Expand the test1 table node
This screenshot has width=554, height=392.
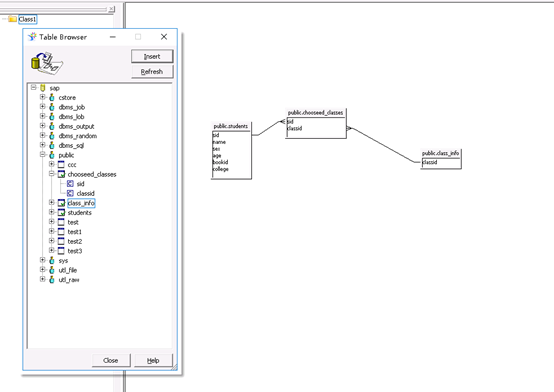pos(52,231)
